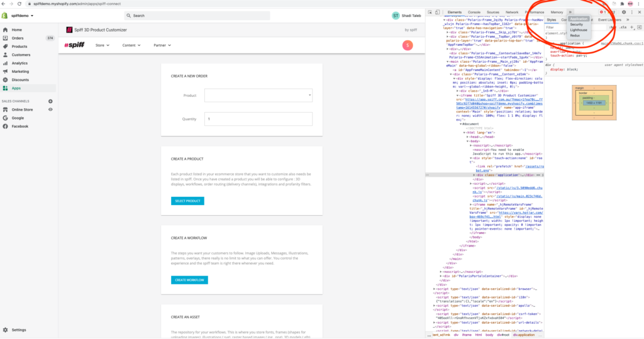Open Home in Shopify sidebar
644x339 pixels.
pyautogui.click(x=16, y=30)
